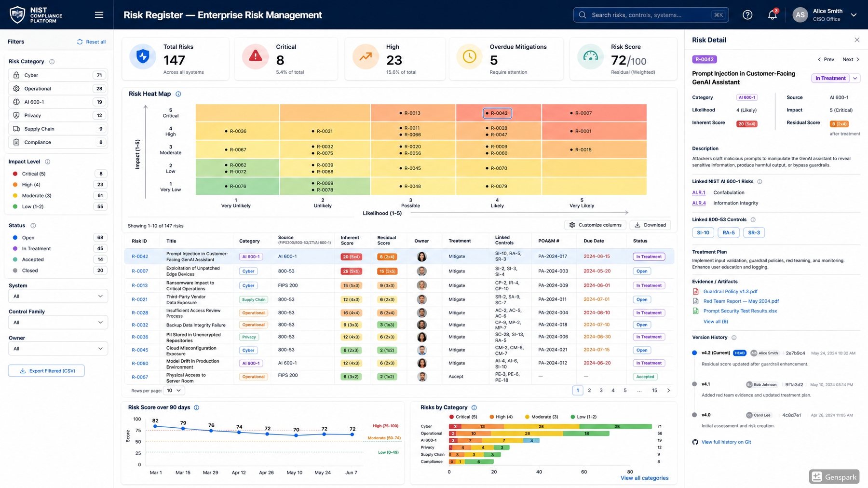
Task: Click the search risks input field
Action: coord(651,15)
